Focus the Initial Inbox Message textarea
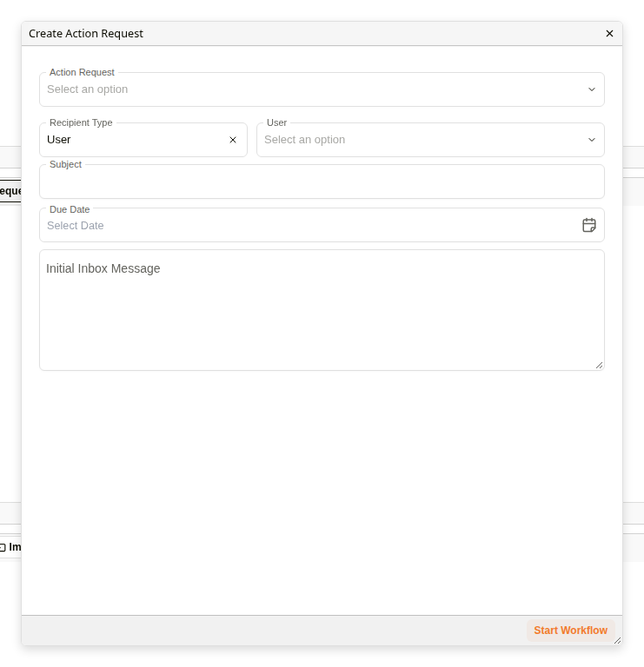Image resolution: width=644 pixels, height=667 pixels. tap(322, 310)
